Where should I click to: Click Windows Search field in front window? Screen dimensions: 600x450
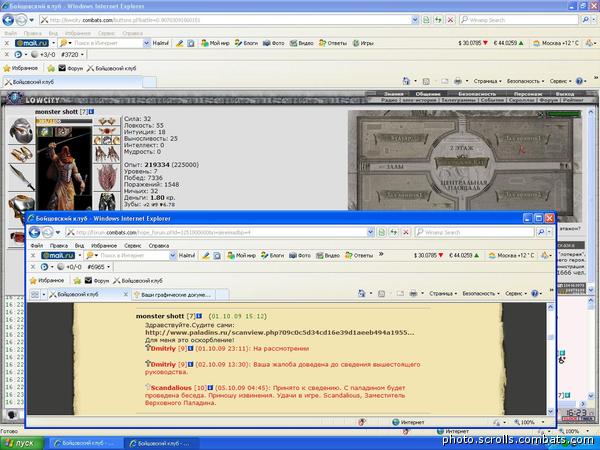pos(474,232)
